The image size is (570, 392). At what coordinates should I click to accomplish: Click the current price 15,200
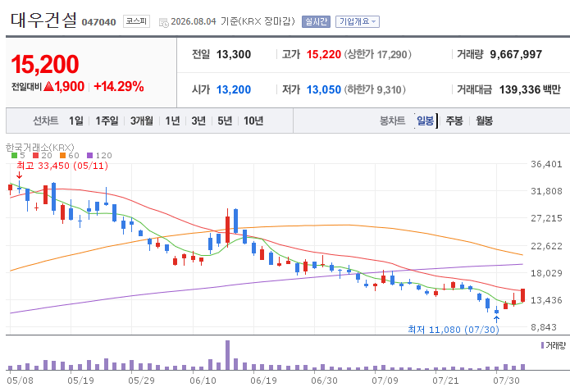pyautogui.click(x=45, y=65)
